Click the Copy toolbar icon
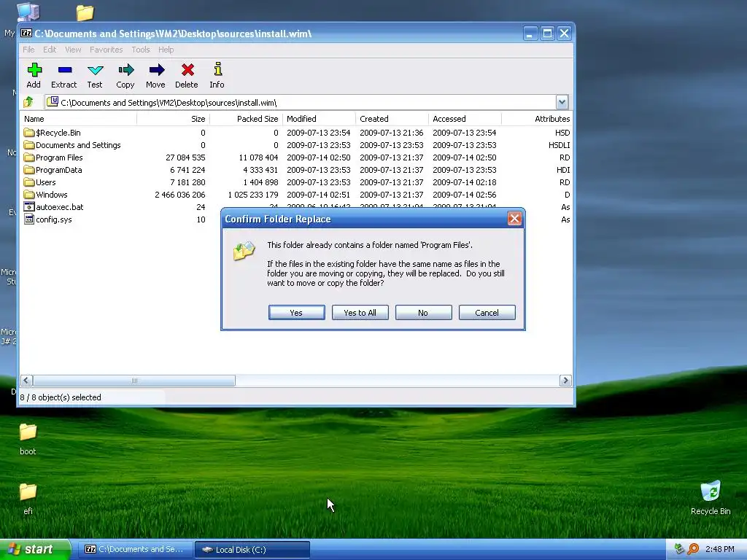 [125, 71]
